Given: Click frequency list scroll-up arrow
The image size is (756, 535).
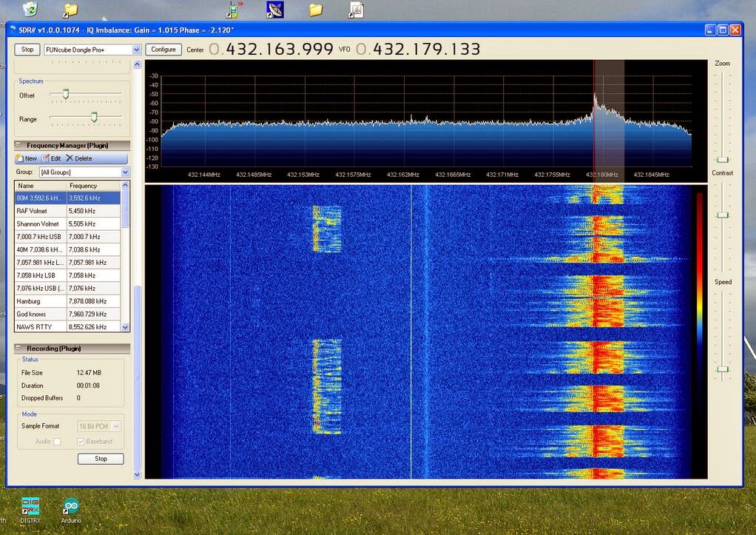Looking at the screenshot, I should (125, 185).
